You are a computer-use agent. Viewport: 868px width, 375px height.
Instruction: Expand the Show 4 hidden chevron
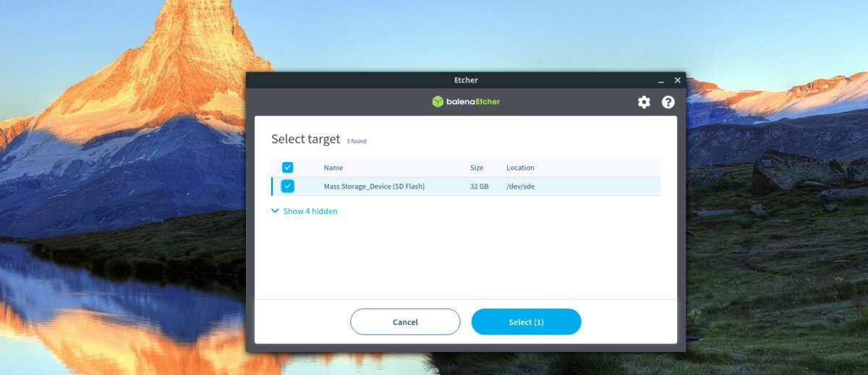[x=275, y=211]
